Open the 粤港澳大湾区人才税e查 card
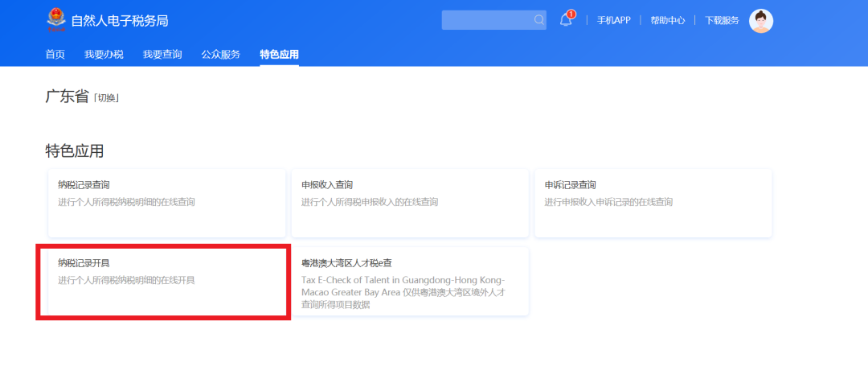Viewport: 868px width, 379px height. 410,282
